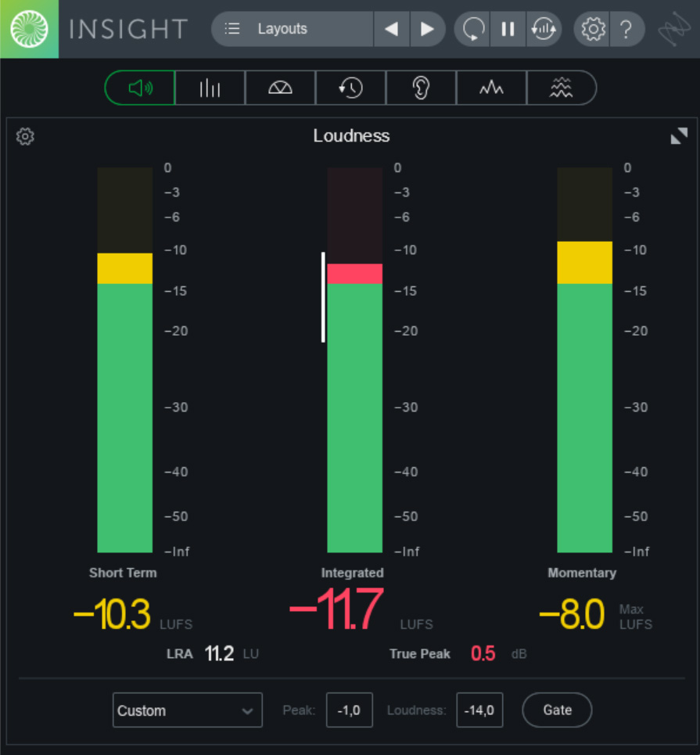
Task: Go to previous layout arrow
Action: click(392, 29)
